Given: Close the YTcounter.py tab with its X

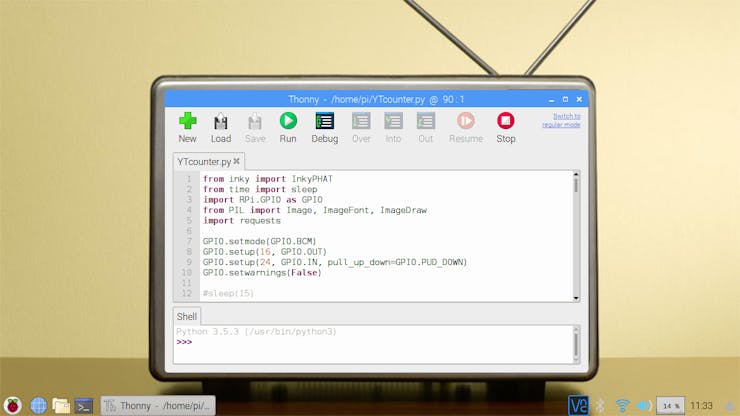Looking at the screenshot, I should 236,161.
